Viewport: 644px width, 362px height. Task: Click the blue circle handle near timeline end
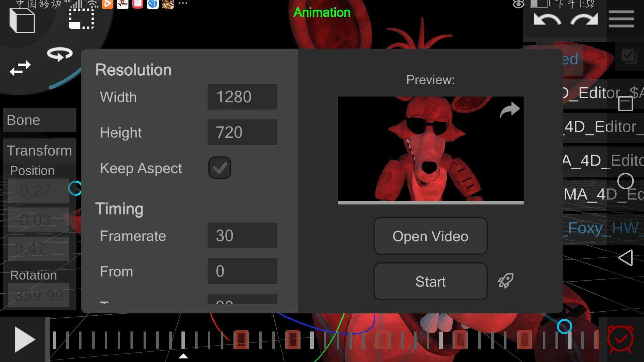[564, 326]
